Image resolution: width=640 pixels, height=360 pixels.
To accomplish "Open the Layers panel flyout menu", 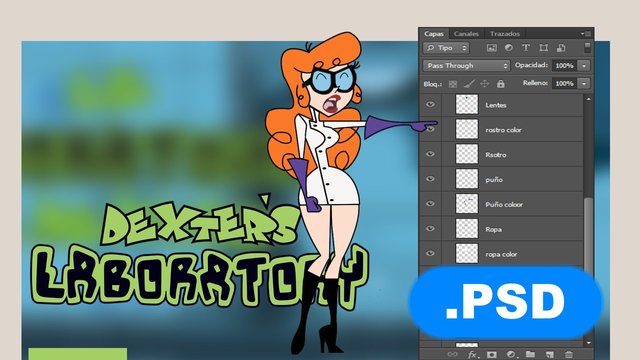I will [586, 33].
